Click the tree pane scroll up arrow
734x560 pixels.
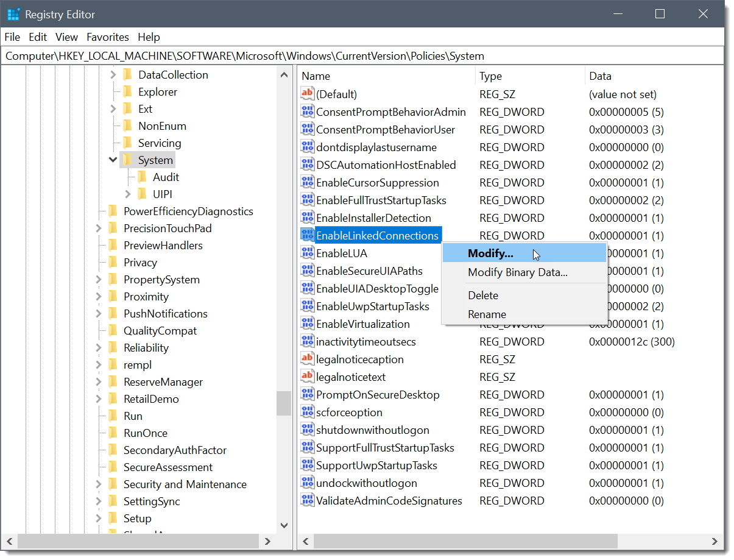284,75
